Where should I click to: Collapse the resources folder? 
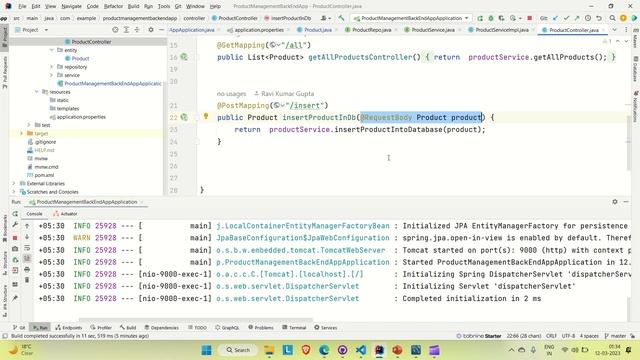click(x=37, y=92)
